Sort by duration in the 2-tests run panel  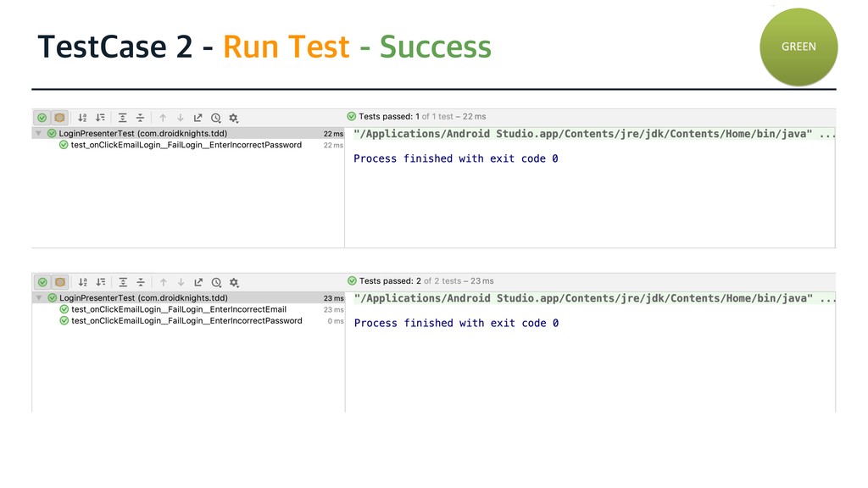click(x=101, y=282)
